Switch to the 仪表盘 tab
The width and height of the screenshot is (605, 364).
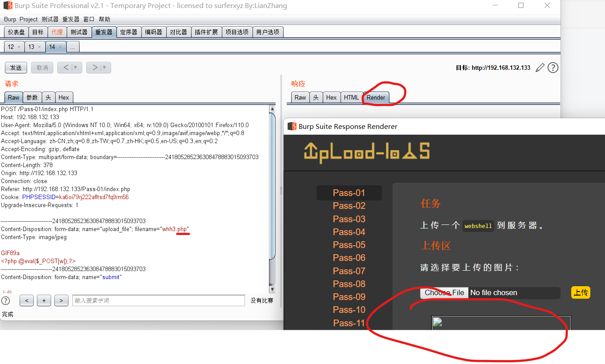pyautogui.click(x=16, y=32)
